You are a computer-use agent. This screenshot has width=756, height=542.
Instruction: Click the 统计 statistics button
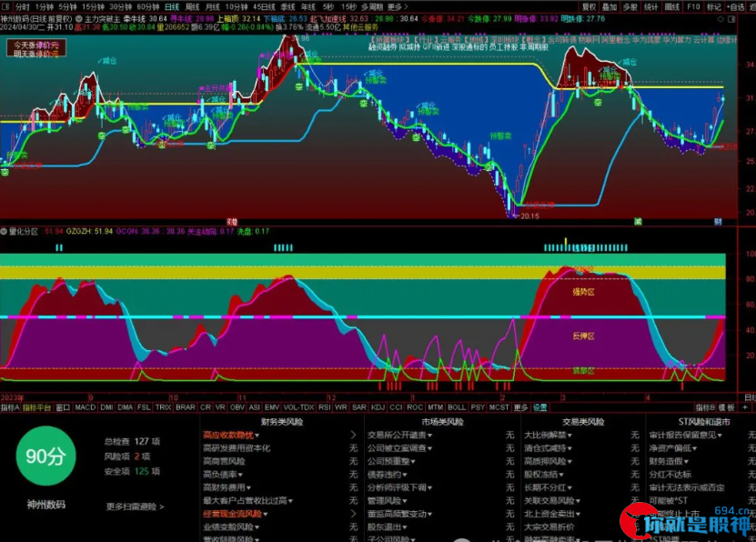650,6
